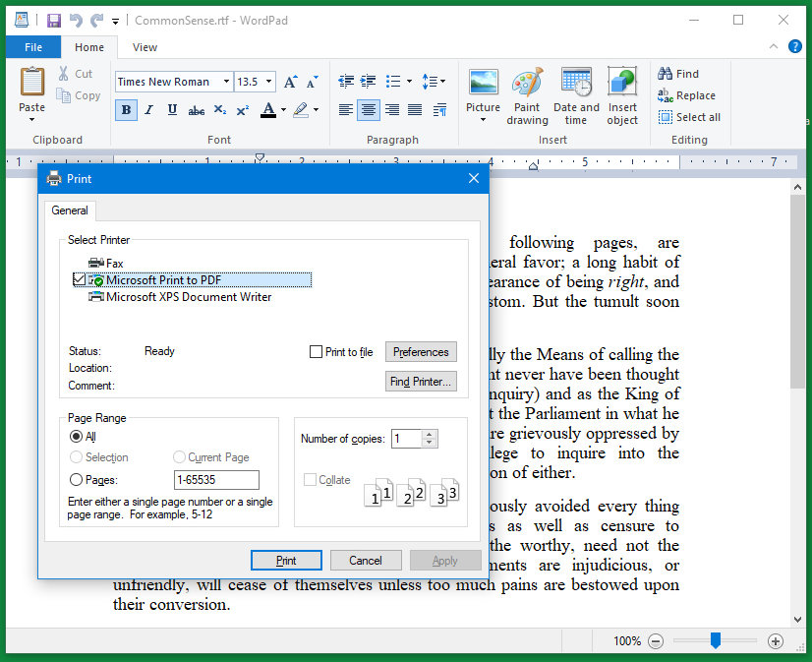Increase number of copies with up arrow
This screenshot has width=812, height=662.
coord(430,435)
